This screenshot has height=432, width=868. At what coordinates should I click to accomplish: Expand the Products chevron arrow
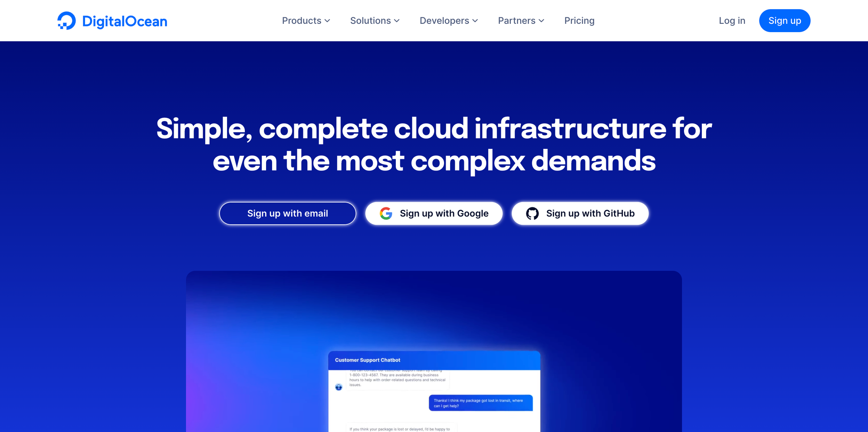[x=327, y=21]
